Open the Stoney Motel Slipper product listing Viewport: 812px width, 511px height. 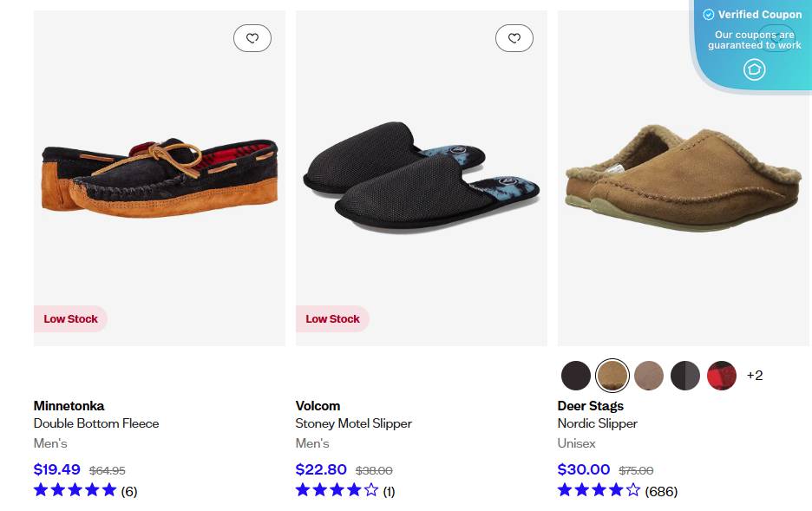click(354, 423)
